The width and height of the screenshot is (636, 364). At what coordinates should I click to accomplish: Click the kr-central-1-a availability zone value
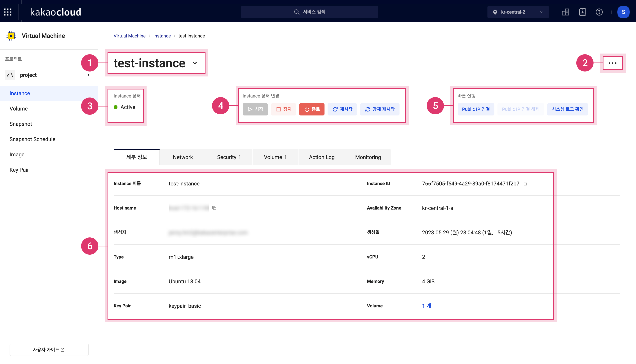click(437, 208)
